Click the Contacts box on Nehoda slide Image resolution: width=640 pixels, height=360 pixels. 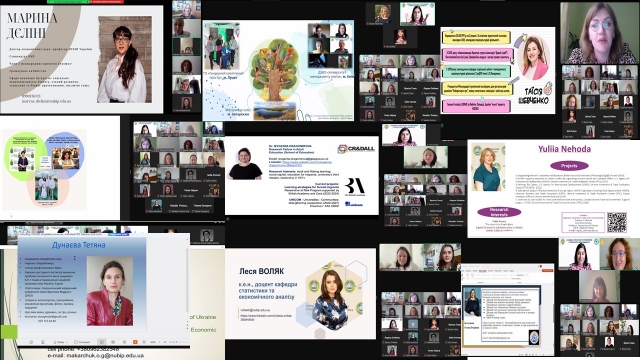coord(583,222)
